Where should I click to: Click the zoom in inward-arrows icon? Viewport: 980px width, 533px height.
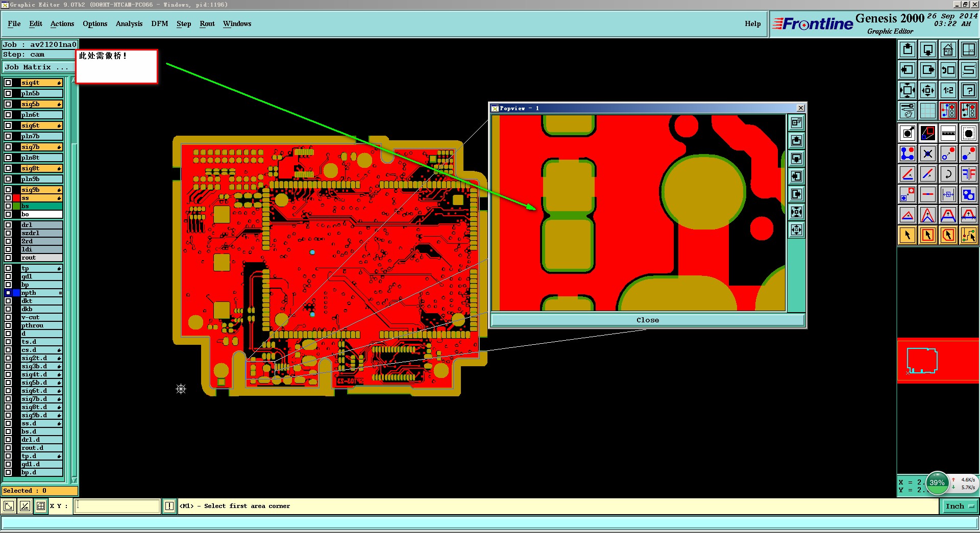point(908,90)
